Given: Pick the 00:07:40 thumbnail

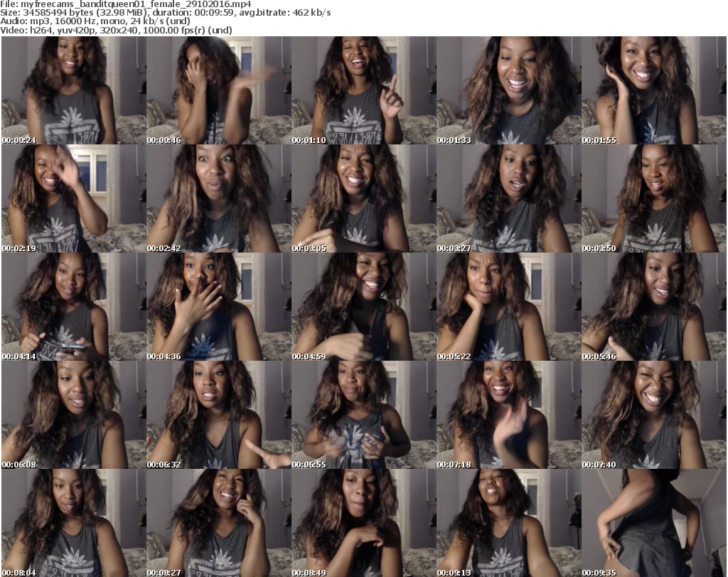Looking at the screenshot, I should point(653,415).
